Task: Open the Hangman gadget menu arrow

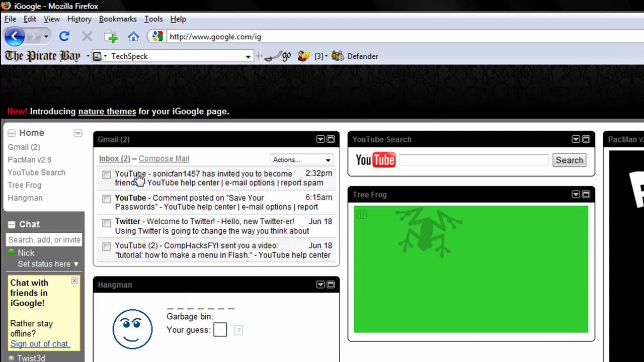Action: coord(320,285)
